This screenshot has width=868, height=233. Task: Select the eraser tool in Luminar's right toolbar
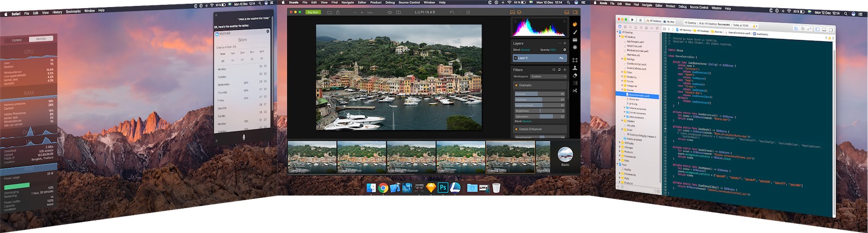[x=575, y=75]
